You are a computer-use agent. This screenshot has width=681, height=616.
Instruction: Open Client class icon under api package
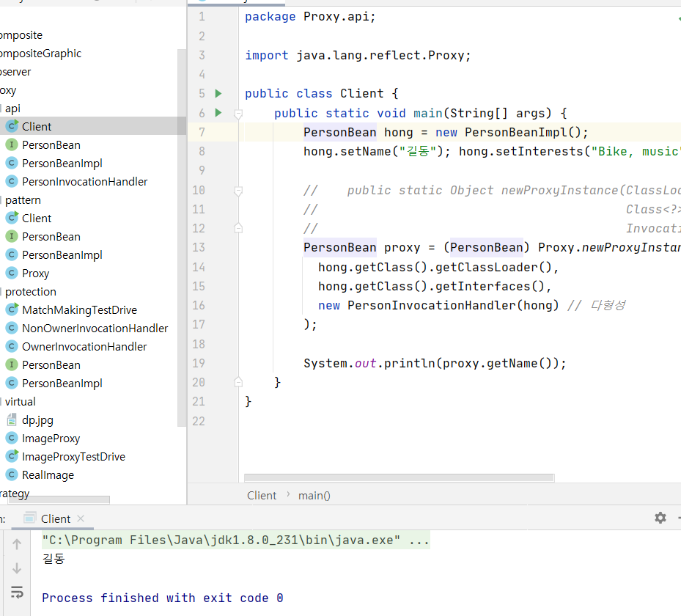click(x=12, y=126)
